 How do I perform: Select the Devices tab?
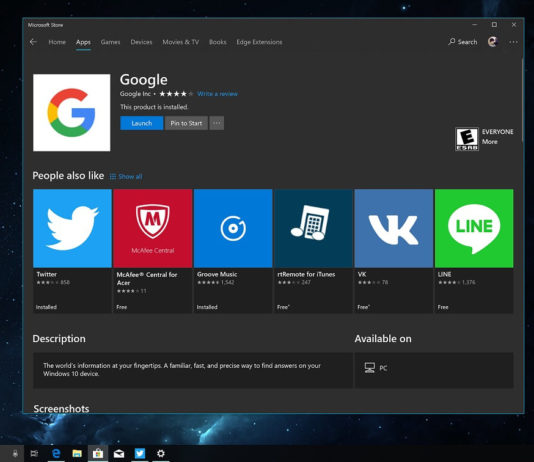[x=141, y=42]
